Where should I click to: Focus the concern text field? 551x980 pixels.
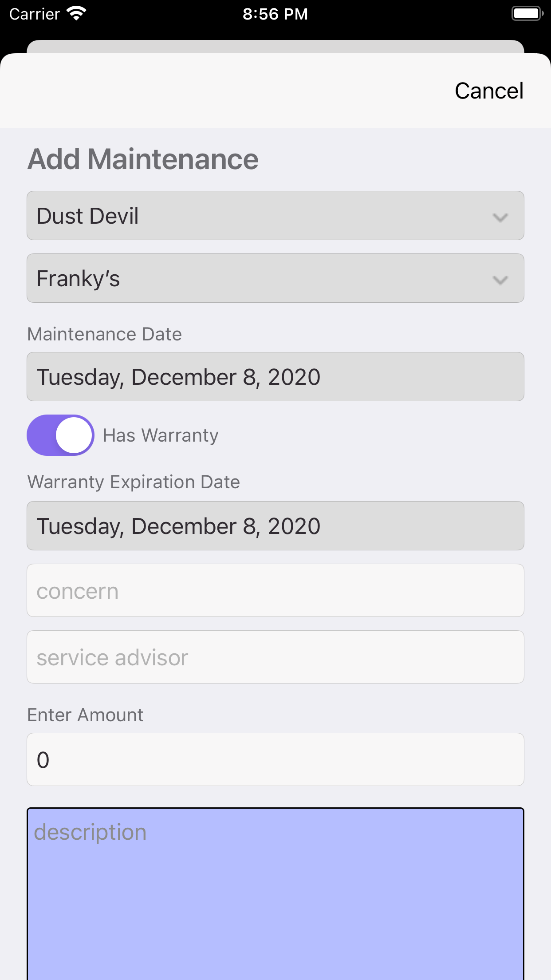click(275, 590)
